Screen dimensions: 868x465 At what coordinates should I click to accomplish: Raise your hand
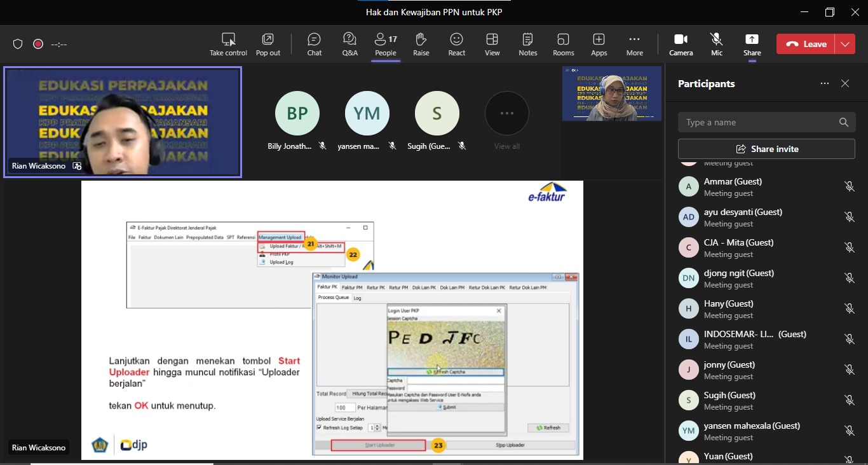point(421,45)
